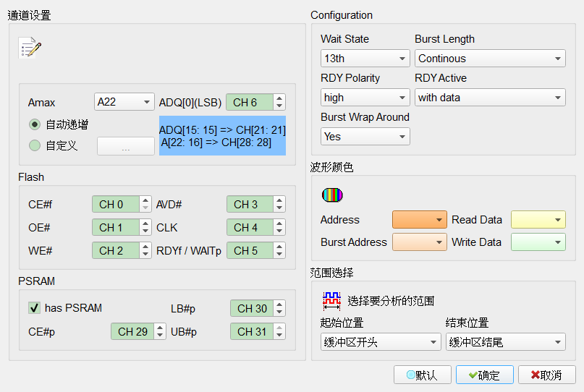
Task: Click the rainbow waveform color icon
Action: pos(332,195)
